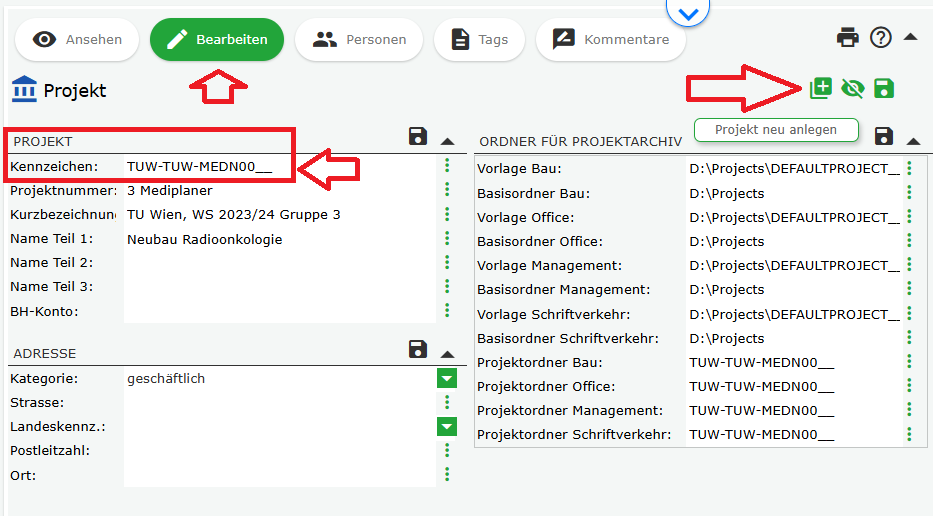This screenshot has height=516, width=933.
Task: Collapse the Ordner für Projektarchiv panel
Action: pyautogui.click(x=912, y=140)
